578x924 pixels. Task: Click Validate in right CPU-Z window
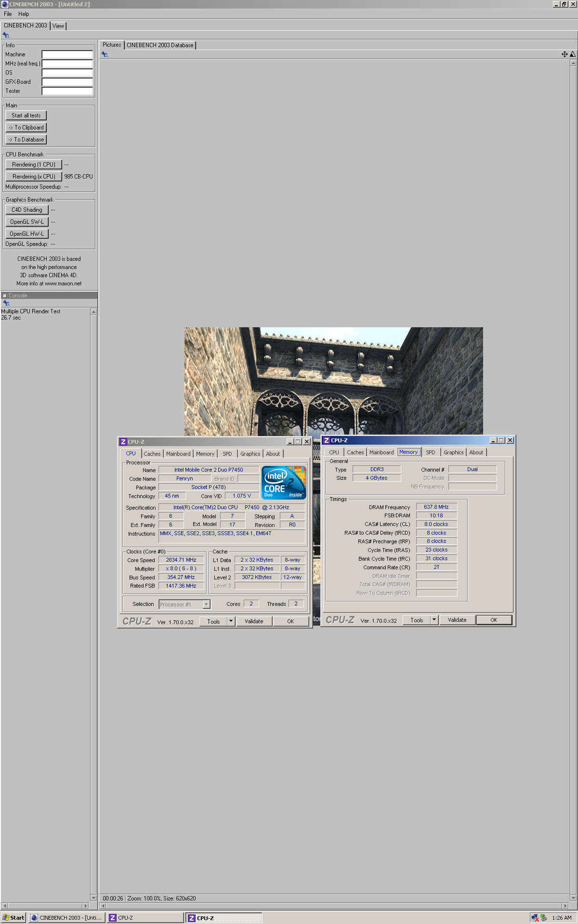(x=457, y=620)
